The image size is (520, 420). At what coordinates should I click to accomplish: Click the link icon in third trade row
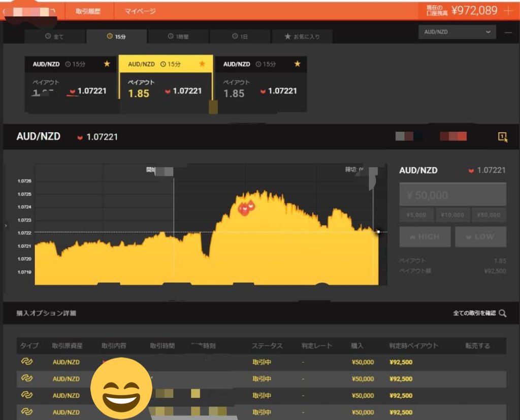[x=27, y=395]
